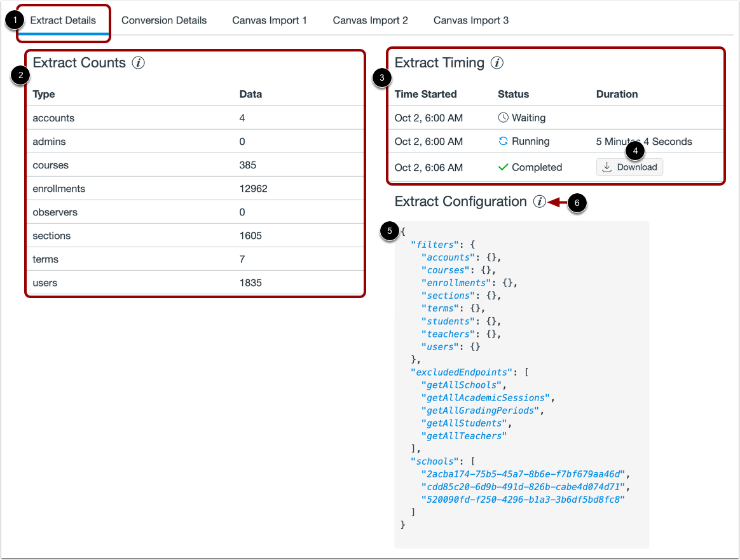The image size is (740, 560).
Task: Click the "filters" key in the JSON
Action: (x=434, y=244)
